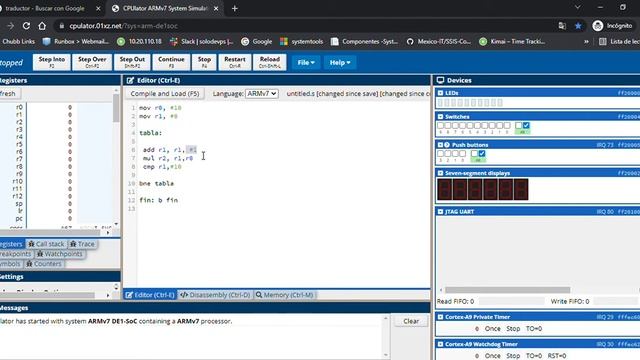Click the translate page icon

[562, 26]
